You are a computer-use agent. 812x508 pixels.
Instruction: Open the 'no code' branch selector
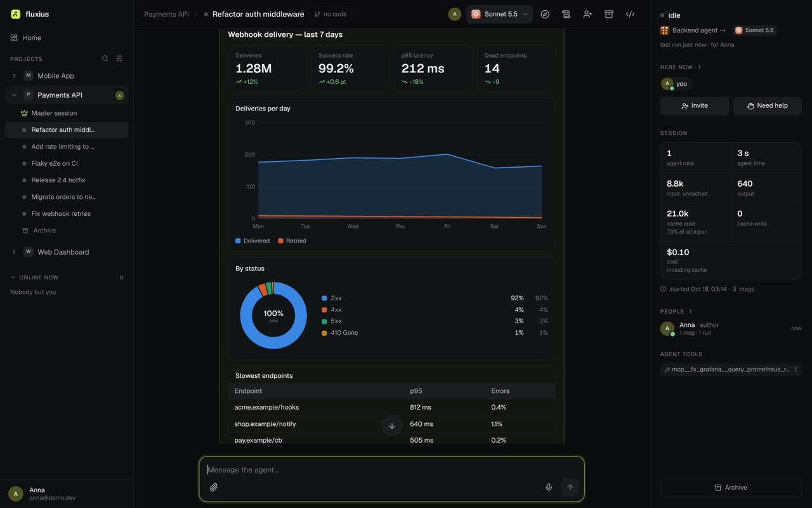coord(331,14)
